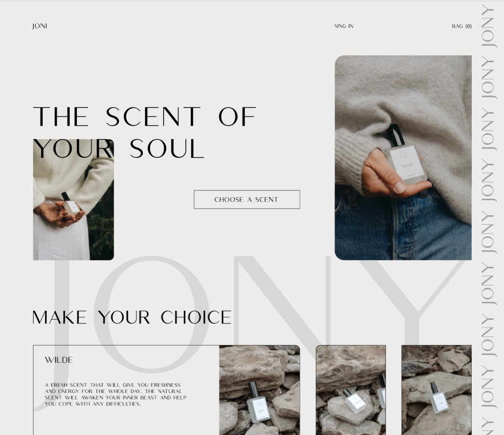504x435 pixels.
Task: Click the MAKE YOUR CHOICE heading
Action: tap(132, 317)
